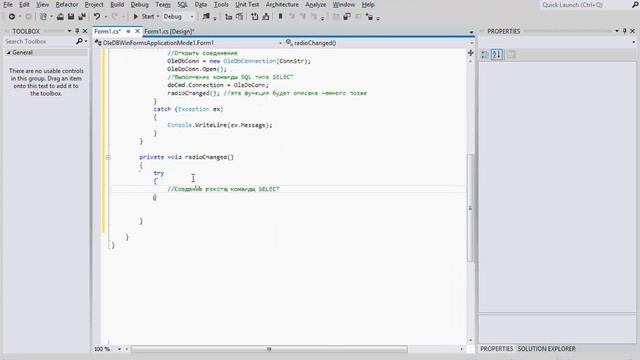Click the increase line indent toolbar icon

[240, 17]
